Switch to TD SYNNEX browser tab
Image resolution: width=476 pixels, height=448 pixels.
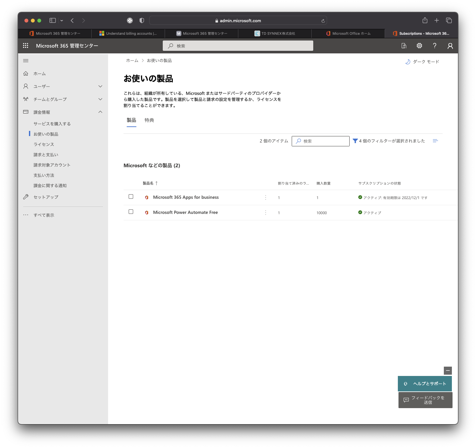pyautogui.click(x=275, y=33)
